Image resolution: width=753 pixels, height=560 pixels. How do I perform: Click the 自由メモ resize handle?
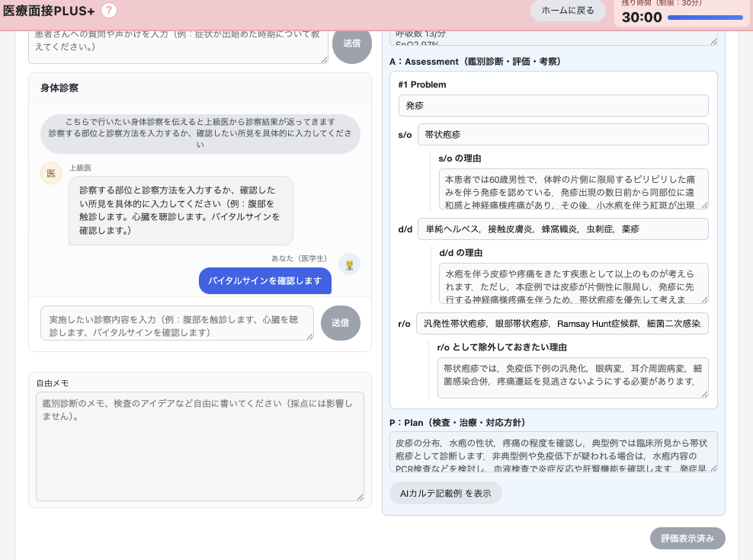[360, 497]
